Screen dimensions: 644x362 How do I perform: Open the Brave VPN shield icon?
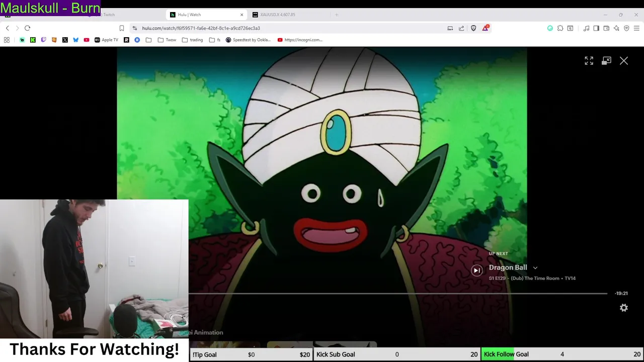coord(626,28)
